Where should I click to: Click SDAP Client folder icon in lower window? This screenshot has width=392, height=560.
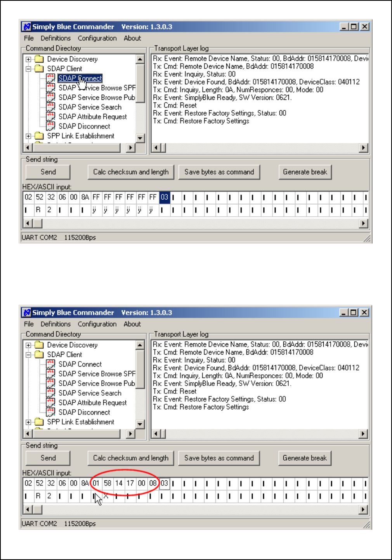click(x=39, y=355)
